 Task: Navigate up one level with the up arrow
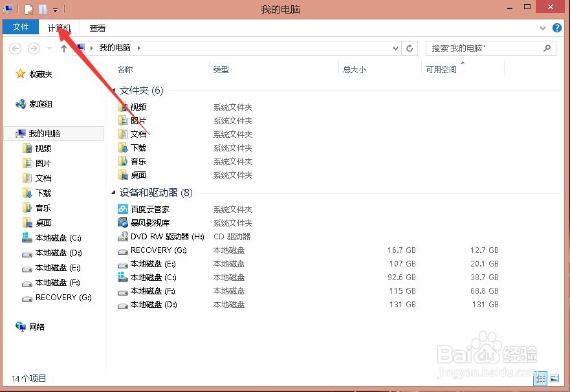tap(63, 48)
